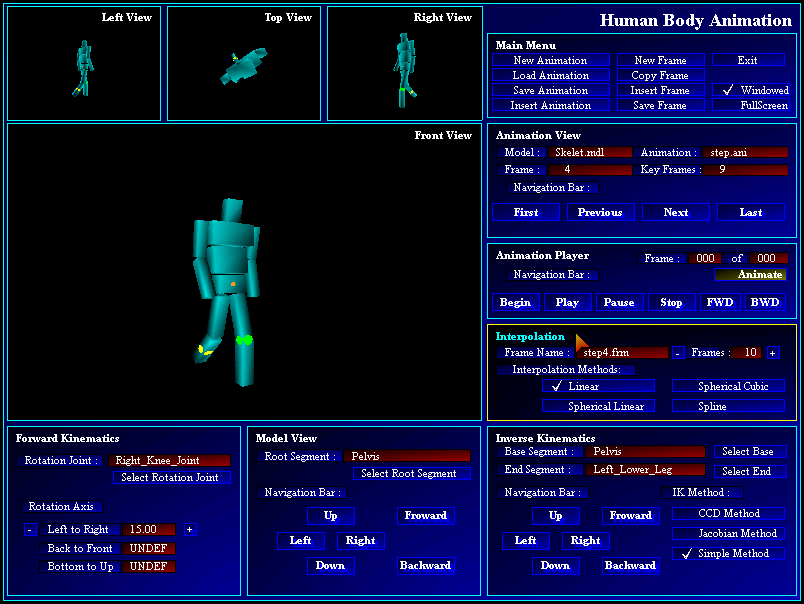
Task: Select the CCD Method for inverse kinematics
Action: click(x=729, y=513)
